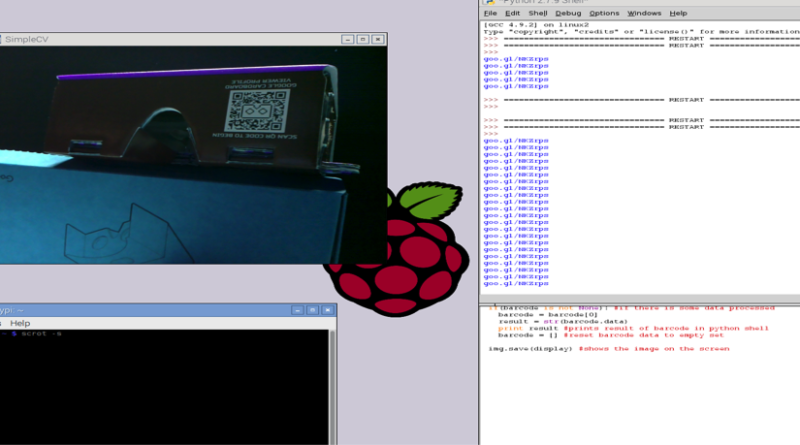Minimize the terminal window

pos(297,310)
